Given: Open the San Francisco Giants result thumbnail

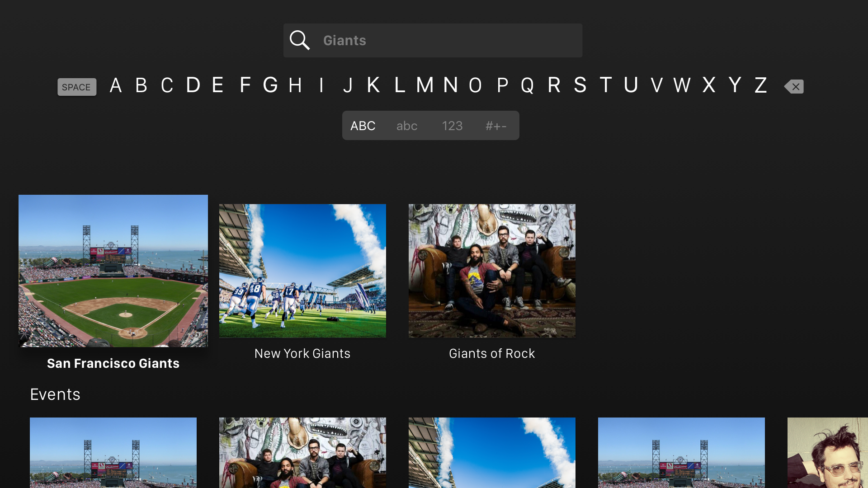Looking at the screenshot, I should pyautogui.click(x=113, y=271).
